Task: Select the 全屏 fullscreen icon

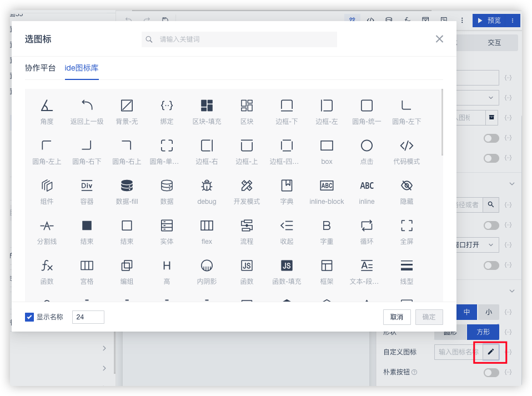Action: click(406, 225)
